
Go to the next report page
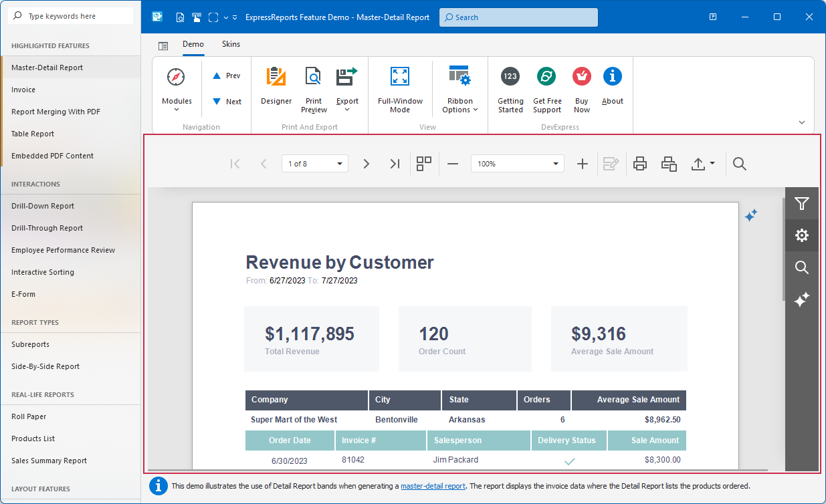(366, 164)
